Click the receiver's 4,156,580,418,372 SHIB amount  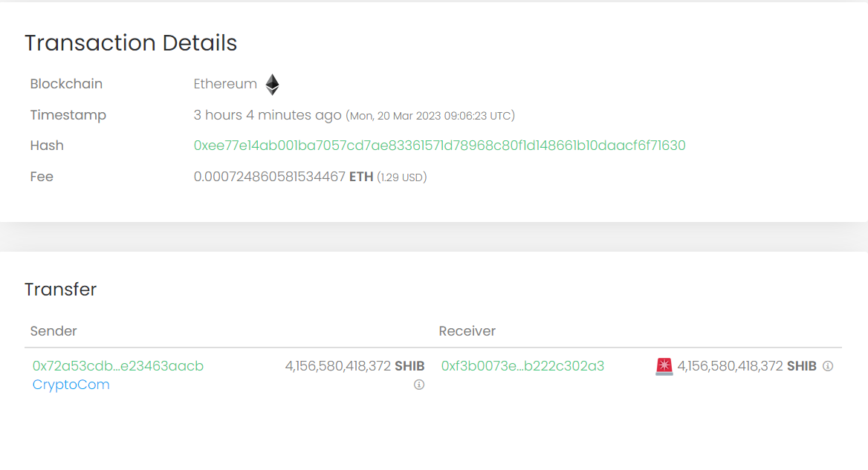[x=746, y=366]
